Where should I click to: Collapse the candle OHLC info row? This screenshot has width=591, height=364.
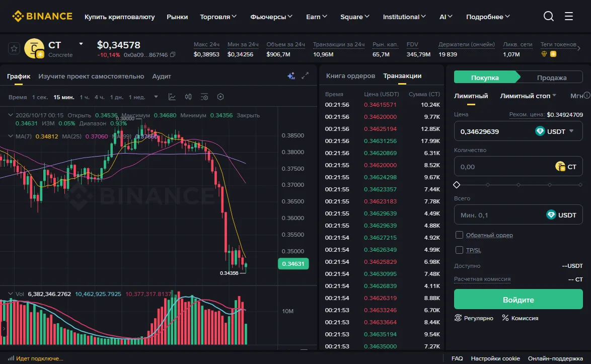[11, 115]
